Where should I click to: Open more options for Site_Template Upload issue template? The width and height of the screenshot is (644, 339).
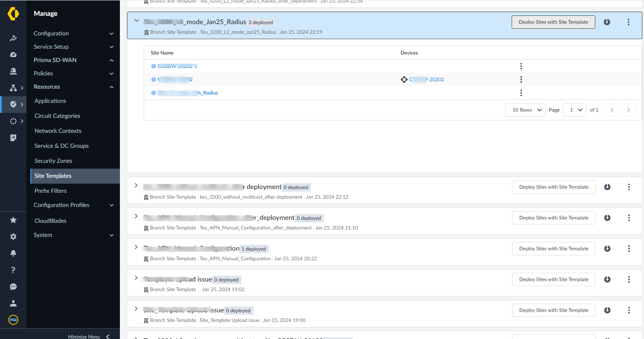tap(629, 310)
